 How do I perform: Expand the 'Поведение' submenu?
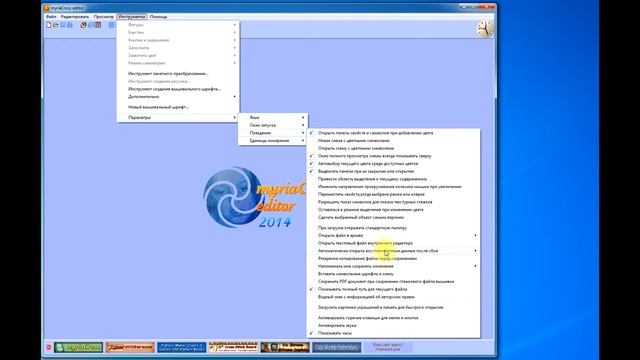coord(273,133)
